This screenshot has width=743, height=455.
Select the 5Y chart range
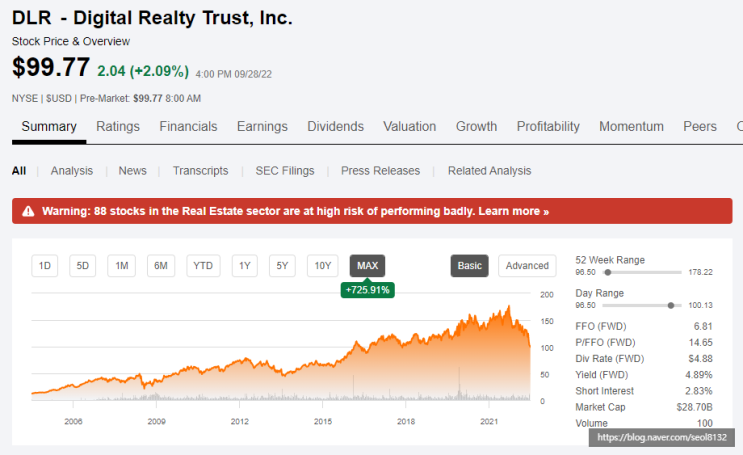pos(282,266)
